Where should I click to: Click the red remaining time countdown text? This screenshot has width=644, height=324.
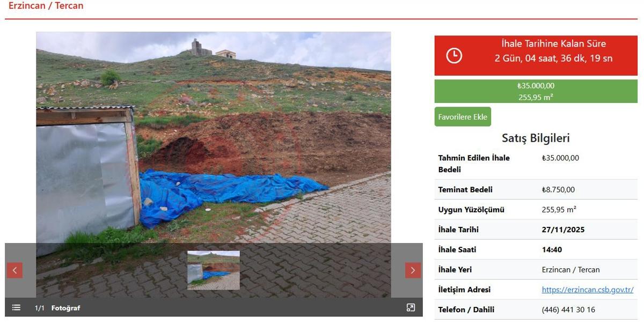point(553,51)
